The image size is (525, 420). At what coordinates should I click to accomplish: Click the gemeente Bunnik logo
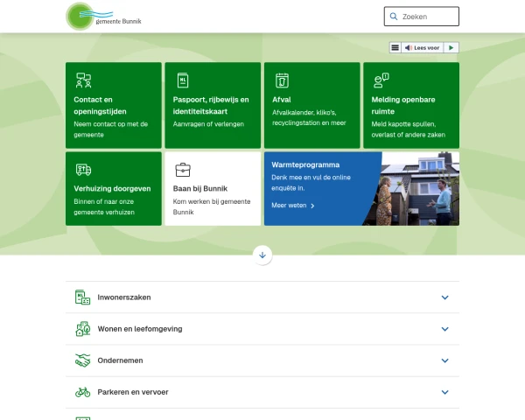(x=103, y=17)
